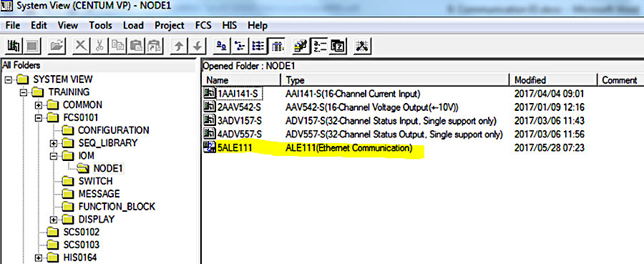
Task: Open the HIS menu
Action: 230,26
